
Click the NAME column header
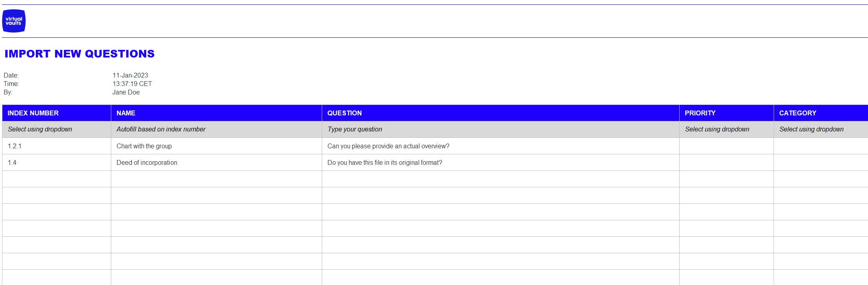point(216,113)
